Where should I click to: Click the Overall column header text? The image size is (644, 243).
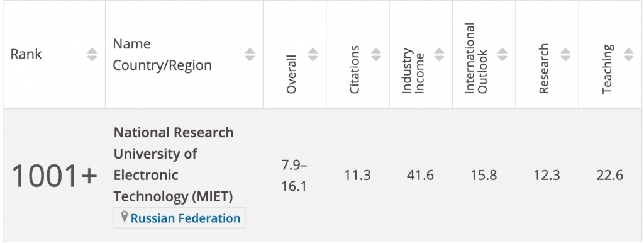[x=291, y=74]
